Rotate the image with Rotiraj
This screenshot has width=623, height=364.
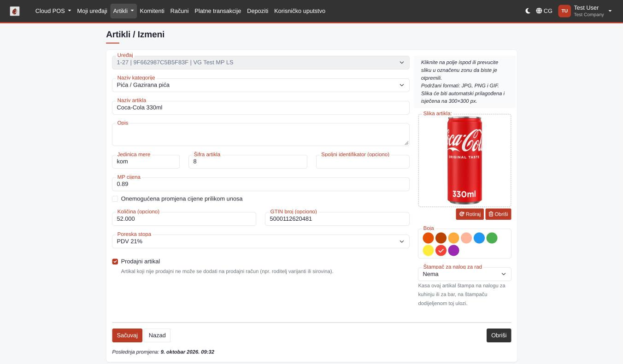(x=470, y=214)
